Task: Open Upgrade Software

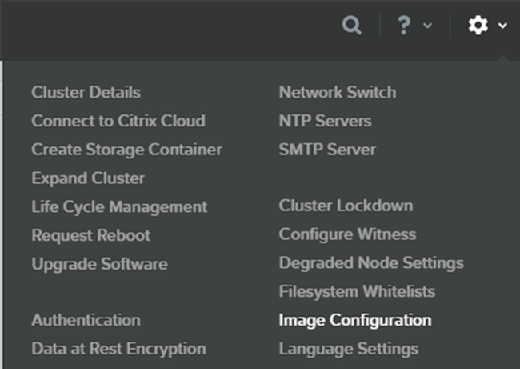Action: coord(99,264)
